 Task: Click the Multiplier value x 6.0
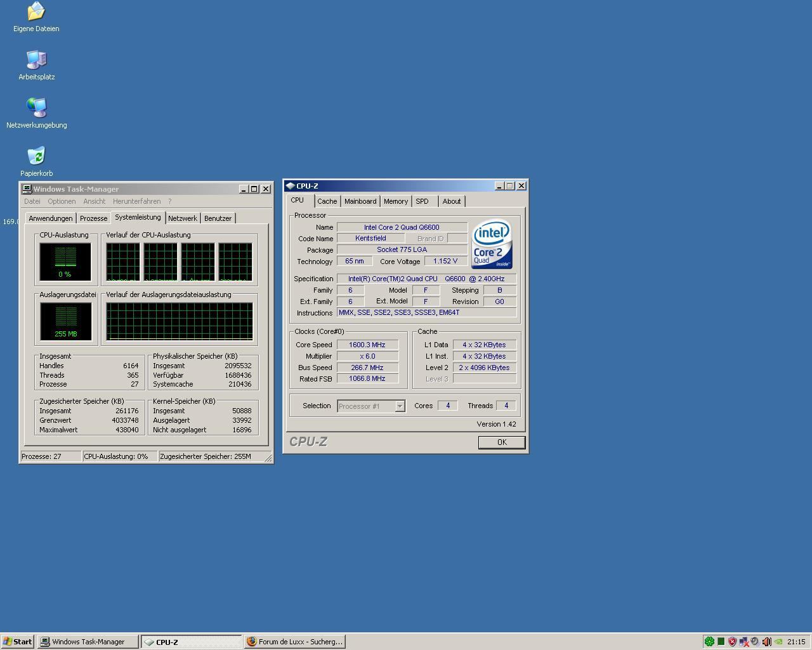pos(367,356)
